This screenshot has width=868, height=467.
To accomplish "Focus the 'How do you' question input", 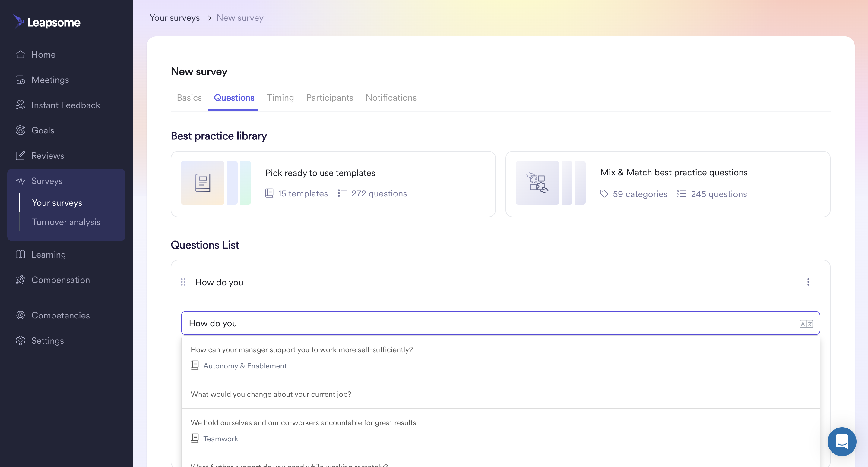I will (x=500, y=323).
